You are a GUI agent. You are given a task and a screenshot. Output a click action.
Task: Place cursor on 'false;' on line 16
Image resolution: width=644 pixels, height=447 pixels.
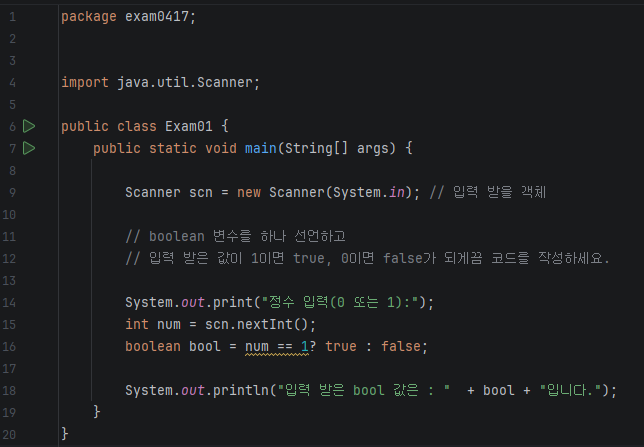coord(405,346)
